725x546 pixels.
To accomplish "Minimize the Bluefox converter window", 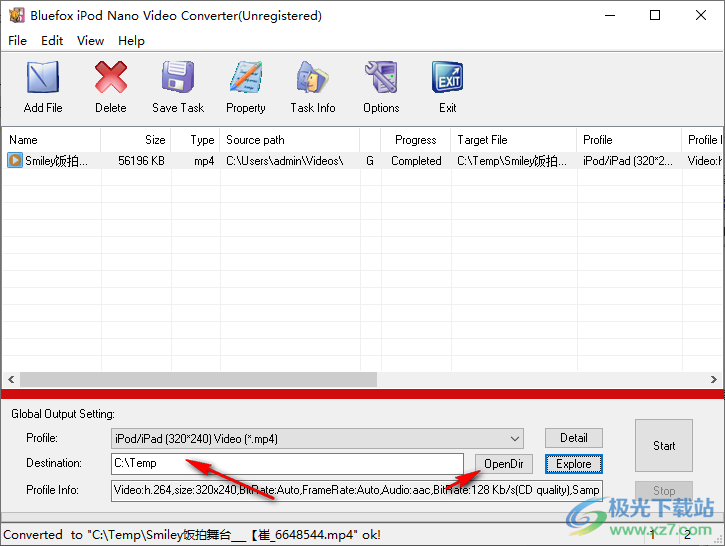I will (610, 15).
